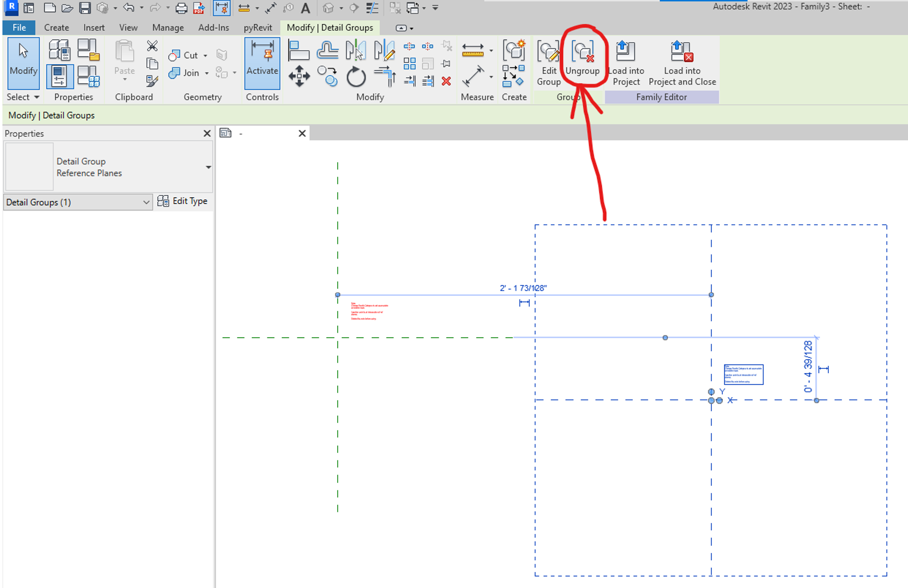This screenshot has width=908, height=588.
Task: Switch to the pyRevit ribbon tab
Action: coord(258,27)
